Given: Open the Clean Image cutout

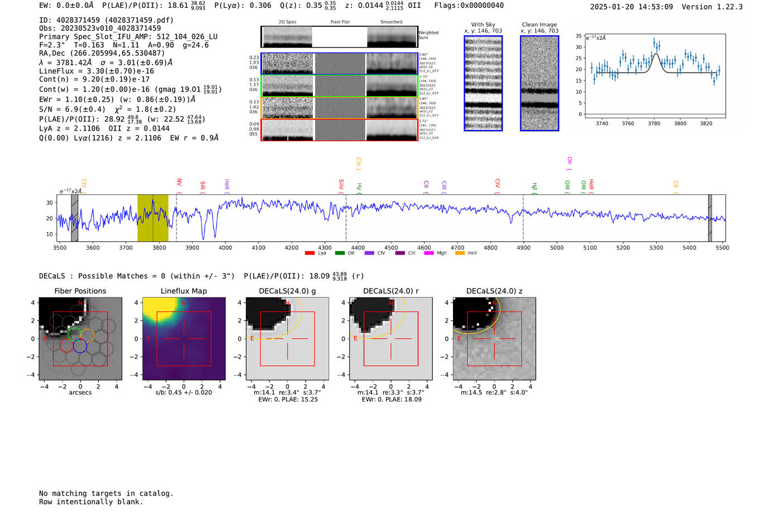Looking at the screenshot, I should tap(540, 83).
